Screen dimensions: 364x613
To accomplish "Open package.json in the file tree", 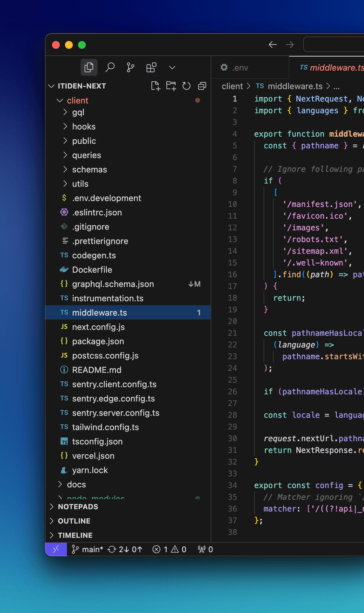I will (98, 341).
